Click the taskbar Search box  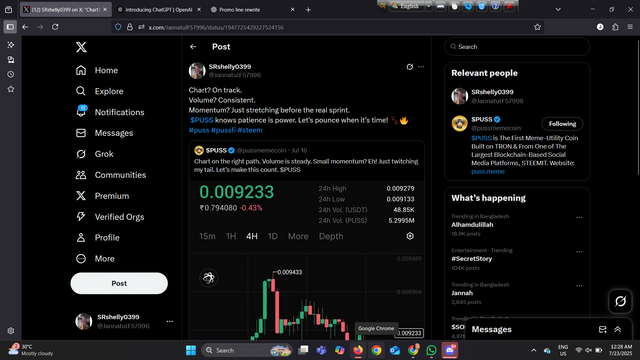(x=247, y=350)
